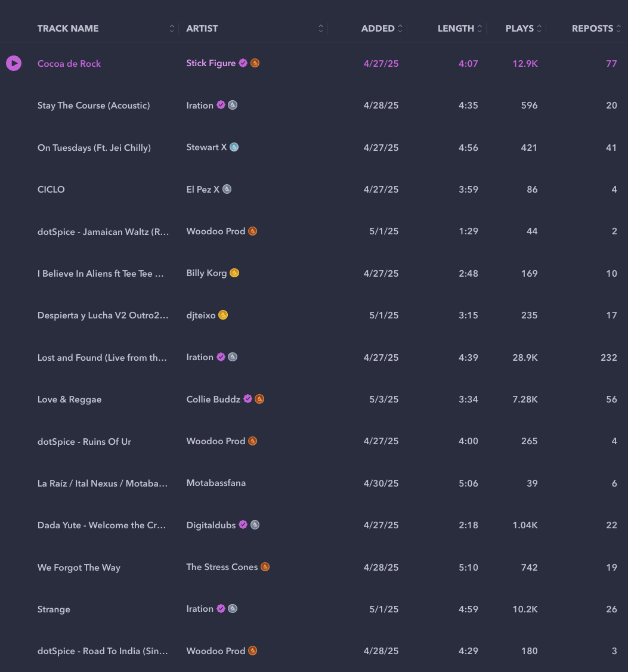The width and height of the screenshot is (628, 672).
Task: Open Dada Yute - Welcome track
Action: click(x=101, y=525)
